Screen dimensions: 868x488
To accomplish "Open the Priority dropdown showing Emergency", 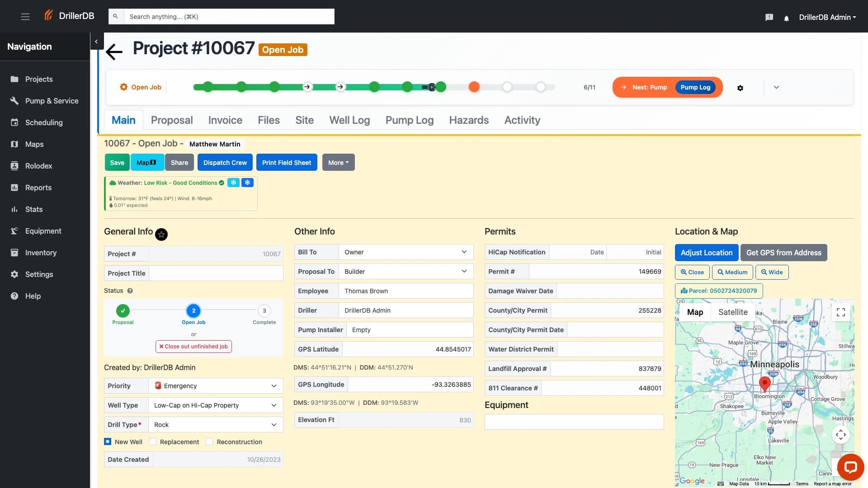I will click(215, 385).
